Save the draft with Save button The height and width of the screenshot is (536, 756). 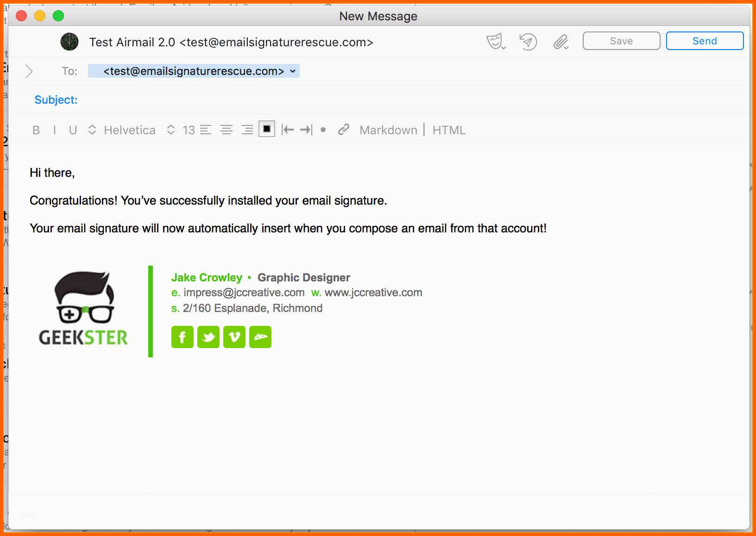point(621,41)
